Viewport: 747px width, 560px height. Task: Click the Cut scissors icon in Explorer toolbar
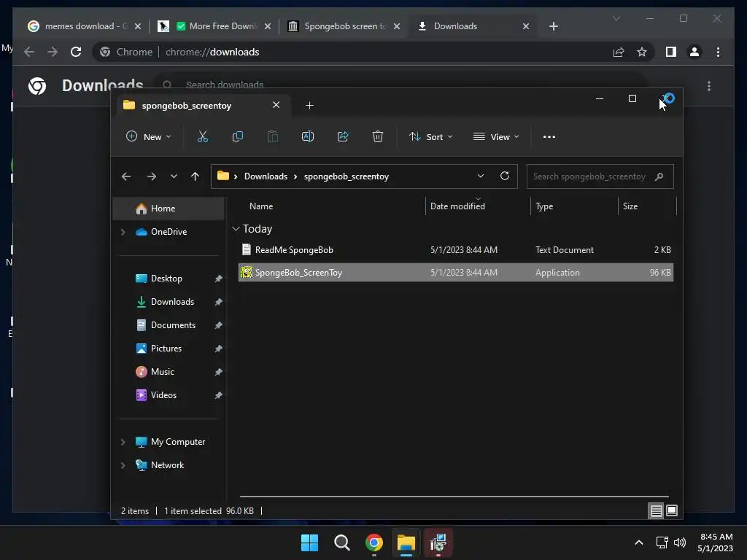[x=203, y=136]
